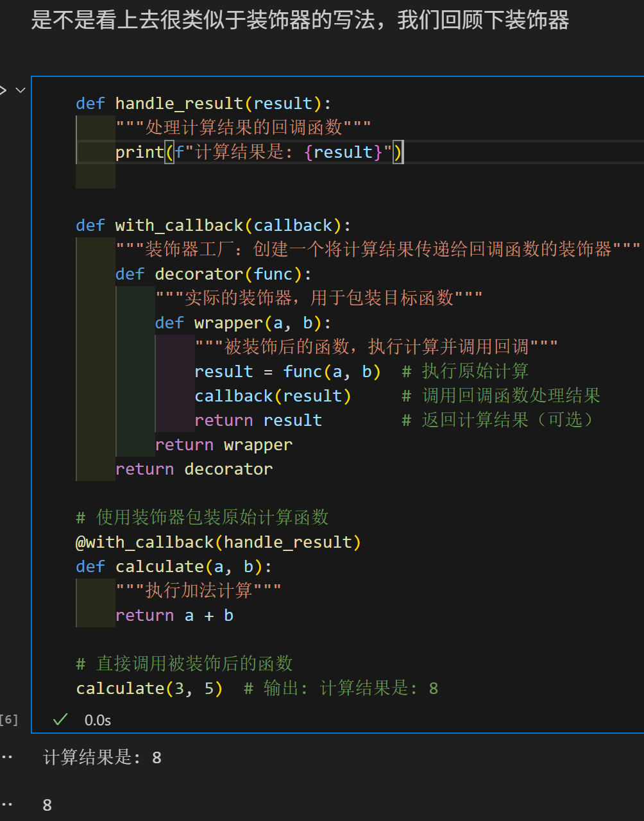Click the '@with_callback(handle_result)' decorator line
Image resolution: width=644 pixels, height=821 pixels.
tap(219, 542)
